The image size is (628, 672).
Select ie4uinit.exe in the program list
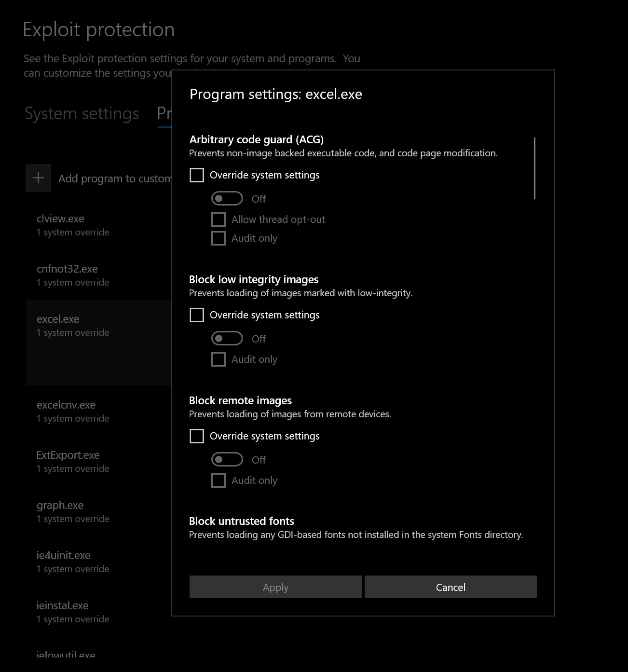(98, 562)
